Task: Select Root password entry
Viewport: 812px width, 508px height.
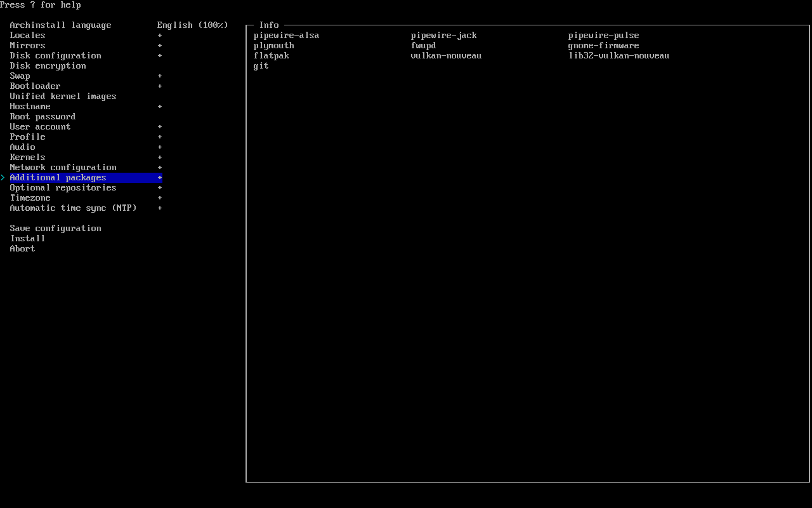Action: [x=43, y=117]
